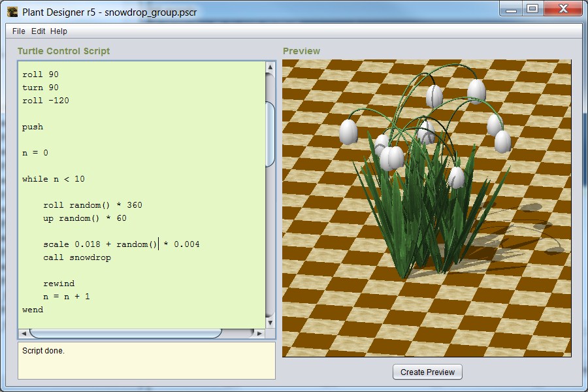Click the 'push' script line
The height and width of the screenshot is (392, 588).
33,127
